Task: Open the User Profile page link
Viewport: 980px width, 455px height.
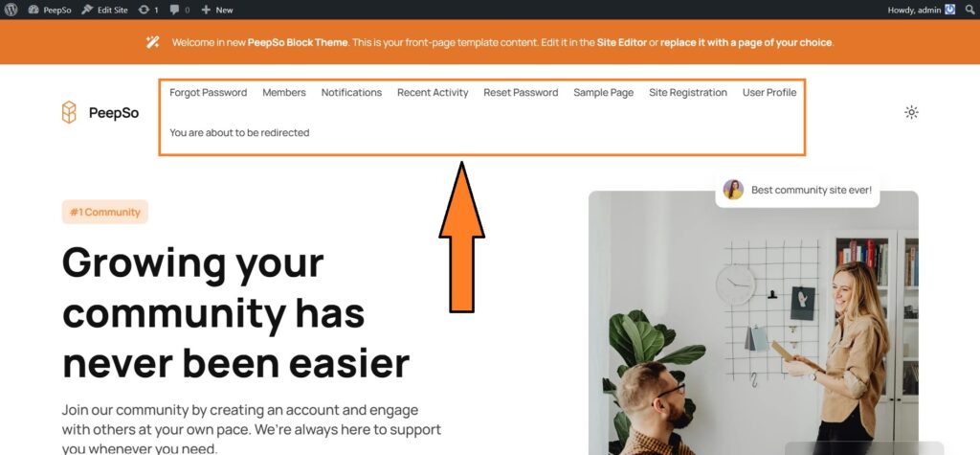Action: (x=769, y=92)
